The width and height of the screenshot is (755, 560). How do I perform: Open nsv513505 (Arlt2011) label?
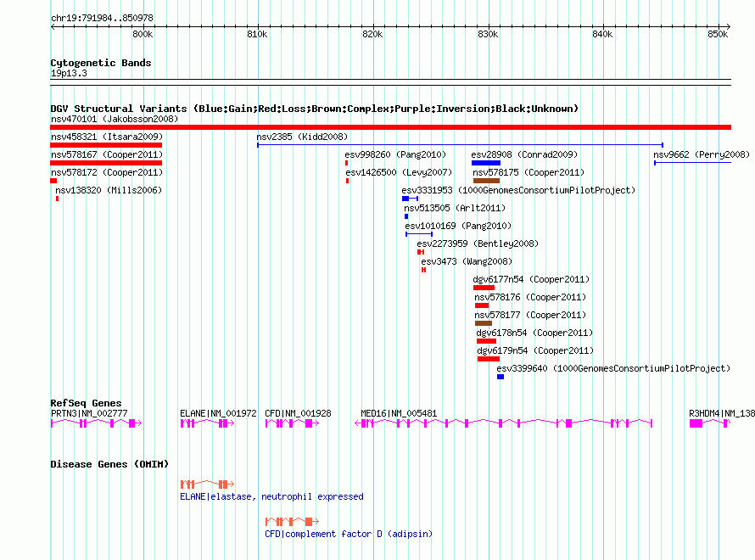coord(455,208)
